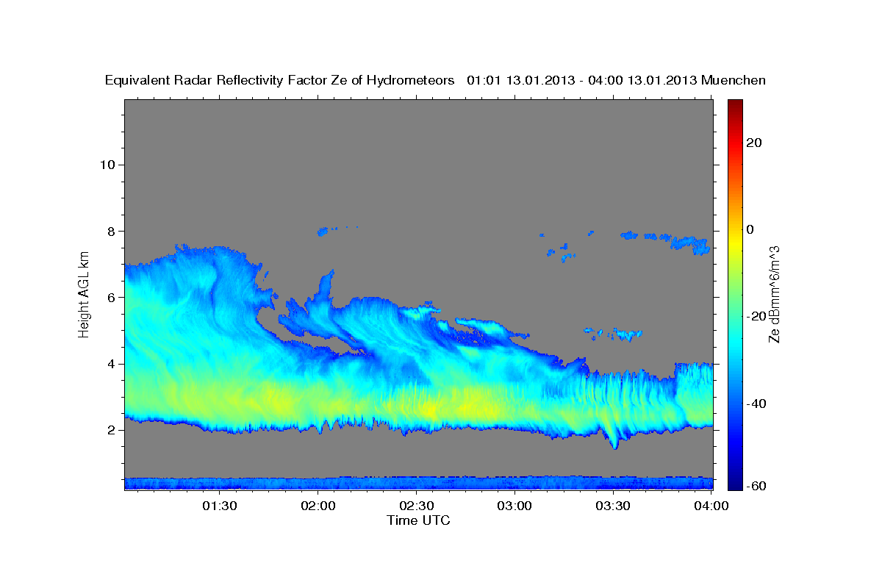
Task: Click the plot title 'Equivalent Radar Reflectivity Factor Ze of Hydrometeors'
Action: click(x=279, y=81)
